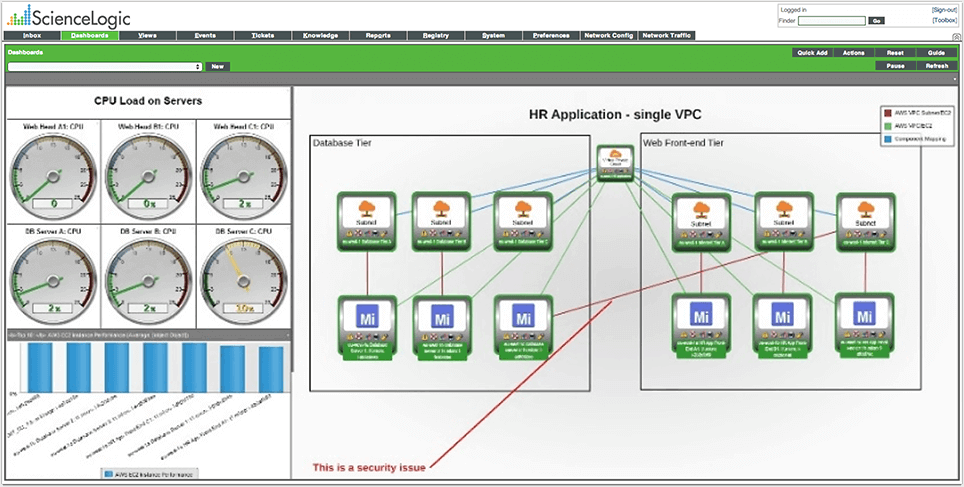Click the Go button next to Finder

[x=877, y=21]
